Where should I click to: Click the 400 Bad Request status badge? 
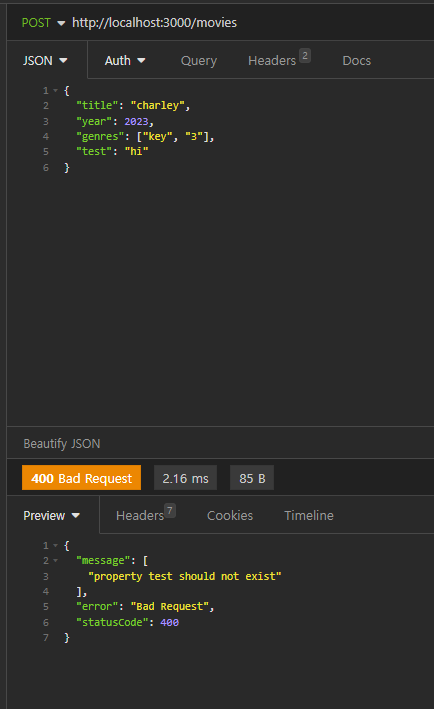point(81,478)
